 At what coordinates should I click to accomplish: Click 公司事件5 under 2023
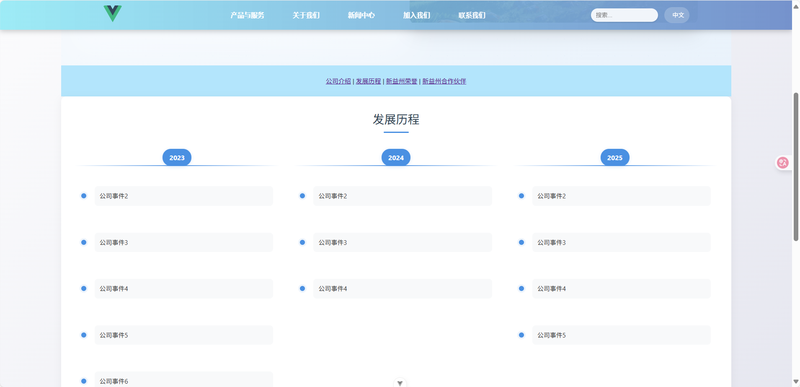coord(184,335)
